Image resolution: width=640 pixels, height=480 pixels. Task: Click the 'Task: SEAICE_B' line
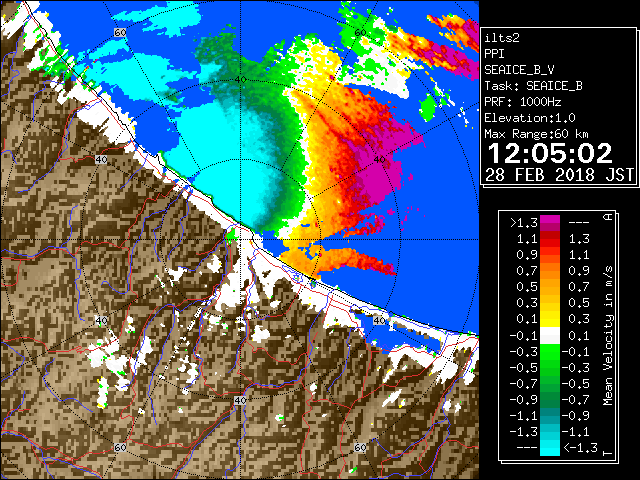coord(533,86)
